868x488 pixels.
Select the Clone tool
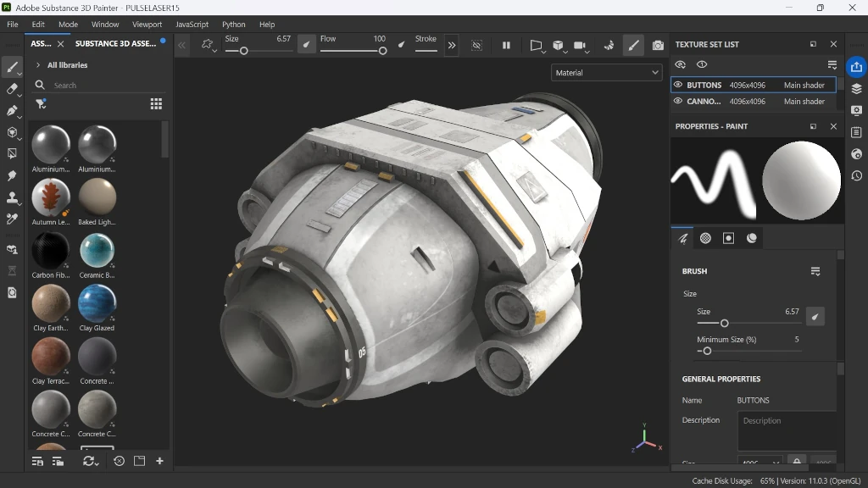point(12,197)
